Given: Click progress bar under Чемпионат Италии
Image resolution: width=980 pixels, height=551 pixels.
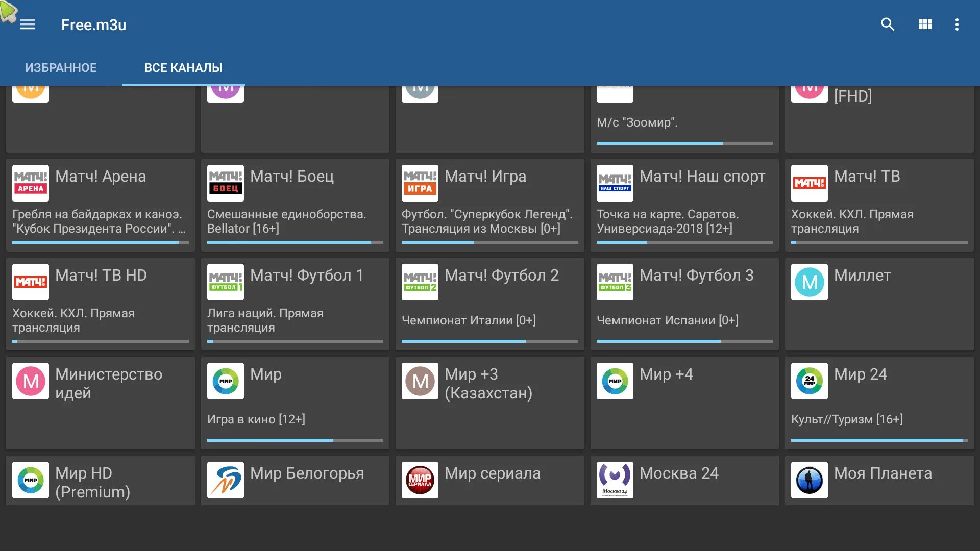Looking at the screenshot, I should [x=489, y=341].
